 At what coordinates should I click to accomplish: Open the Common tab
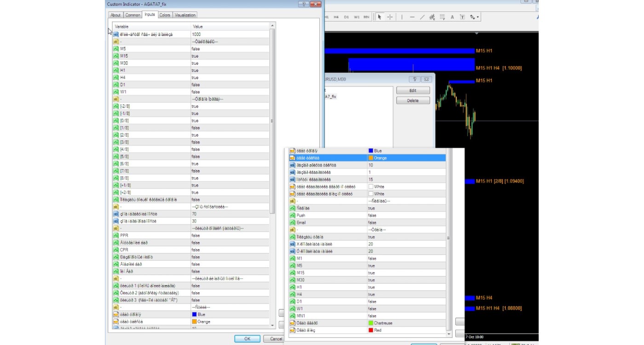click(133, 15)
